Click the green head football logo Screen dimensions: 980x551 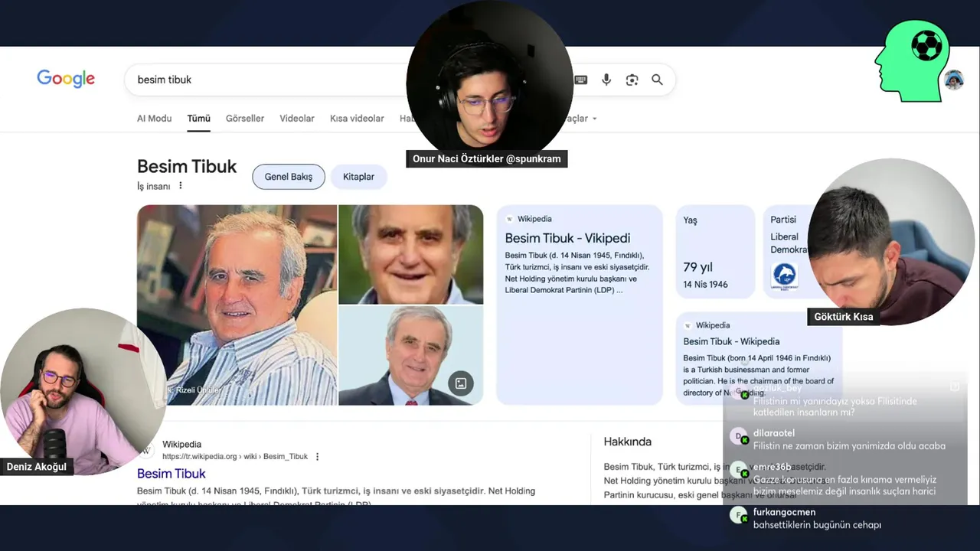[x=913, y=60]
